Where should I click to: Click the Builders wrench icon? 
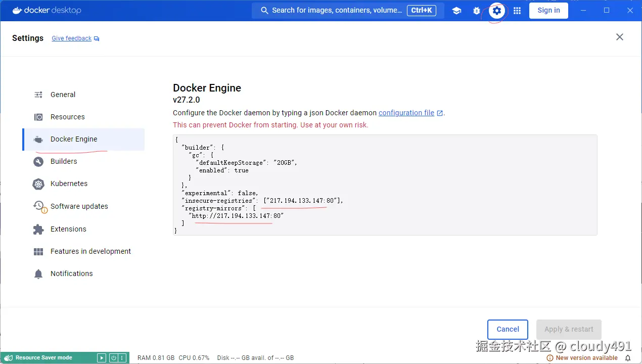38,162
